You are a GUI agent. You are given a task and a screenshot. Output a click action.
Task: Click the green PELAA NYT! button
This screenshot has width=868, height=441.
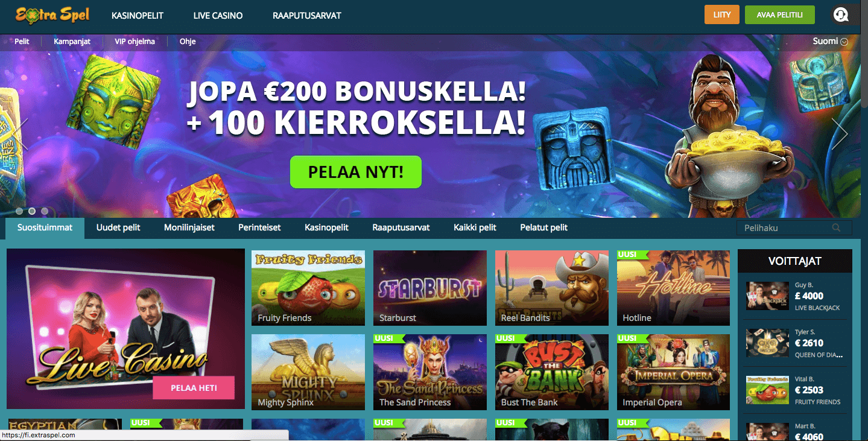[356, 172]
